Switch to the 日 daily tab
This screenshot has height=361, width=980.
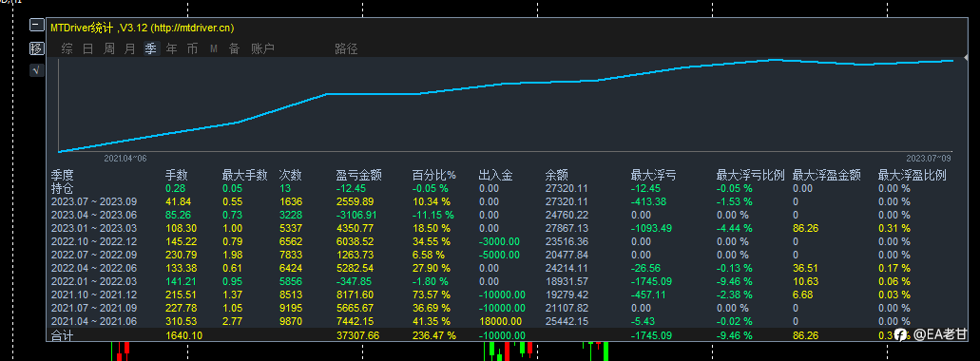point(88,48)
